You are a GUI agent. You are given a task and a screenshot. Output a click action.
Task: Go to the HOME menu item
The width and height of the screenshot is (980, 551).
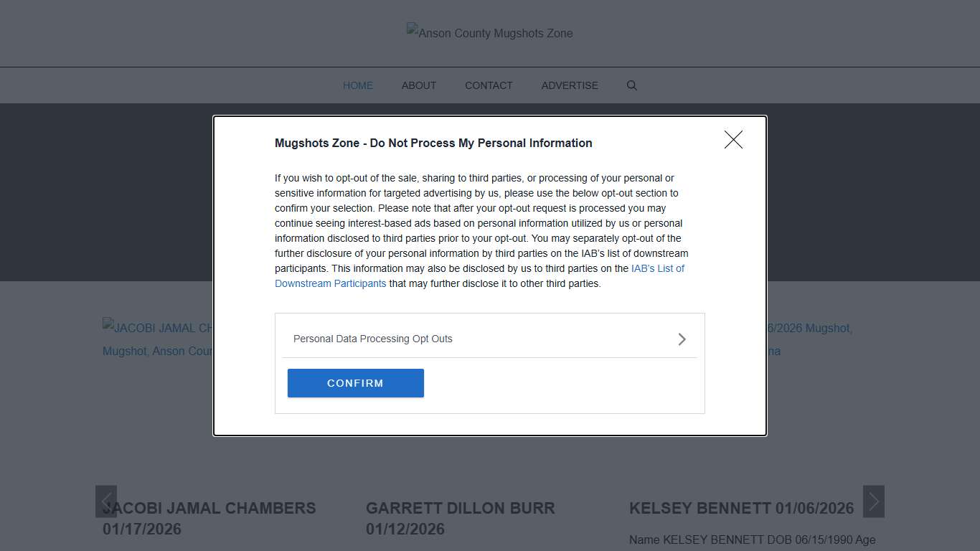tap(358, 85)
